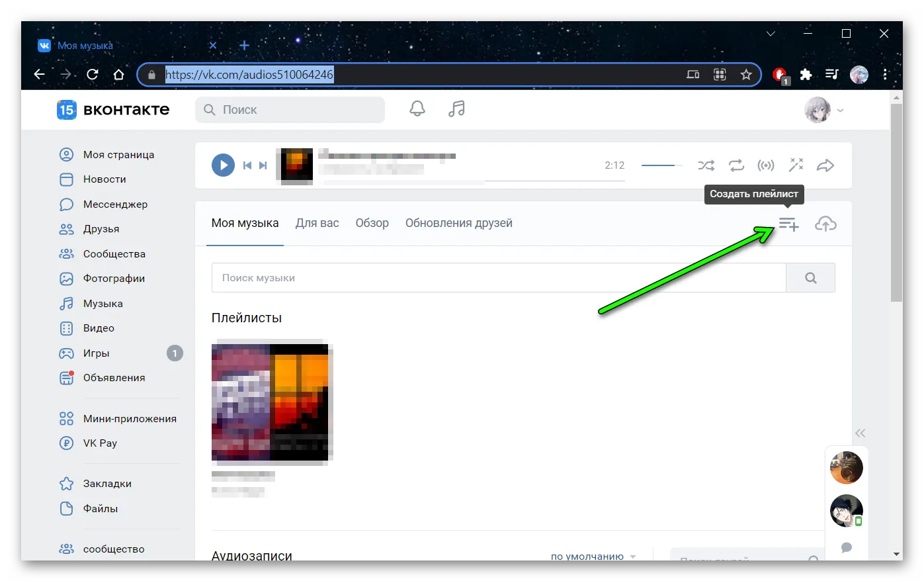Adjust the player volume slider
Image resolution: width=924 pixels, height=583 pixels.
tap(661, 165)
